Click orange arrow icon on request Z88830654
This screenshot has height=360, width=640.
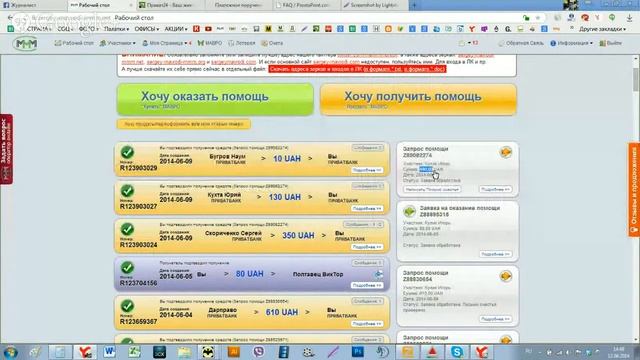[x=506, y=276]
